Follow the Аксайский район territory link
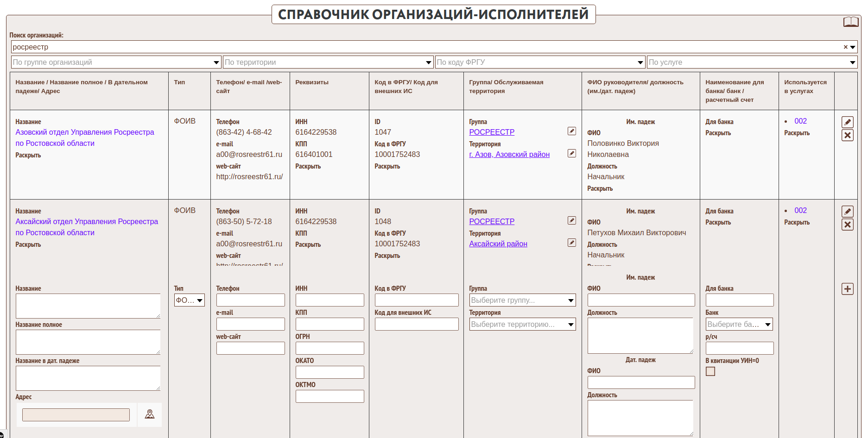This screenshot has height=438, width=868. click(498, 244)
